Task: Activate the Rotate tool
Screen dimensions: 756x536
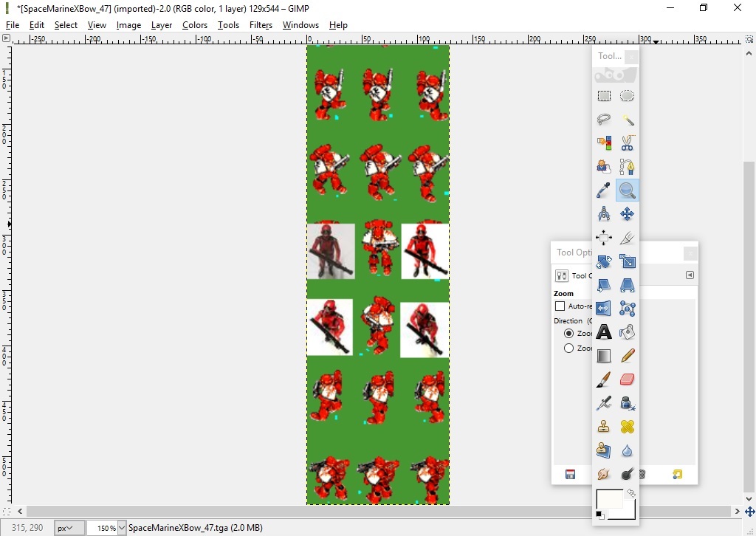Action: (x=604, y=261)
